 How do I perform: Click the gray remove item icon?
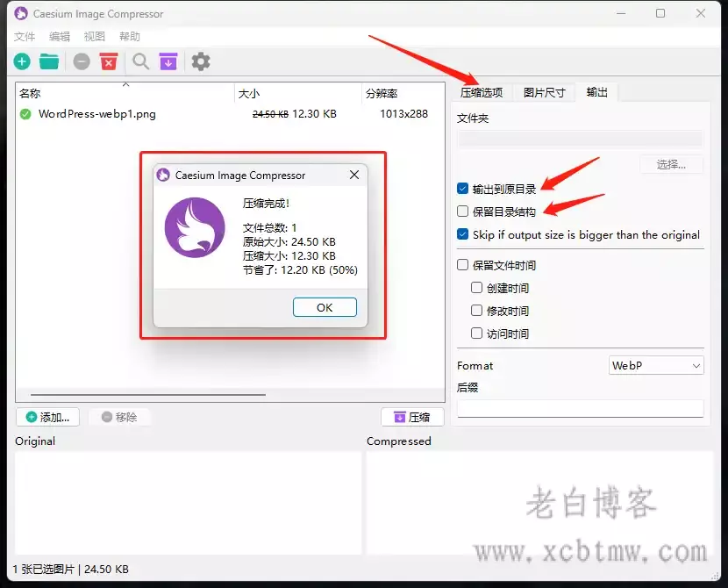[x=81, y=61]
